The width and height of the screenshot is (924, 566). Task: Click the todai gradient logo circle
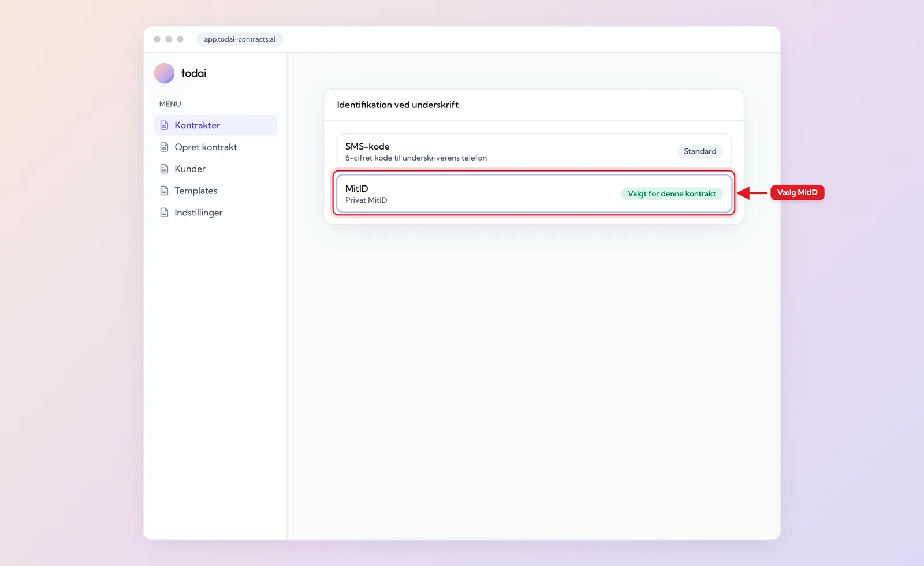click(164, 73)
